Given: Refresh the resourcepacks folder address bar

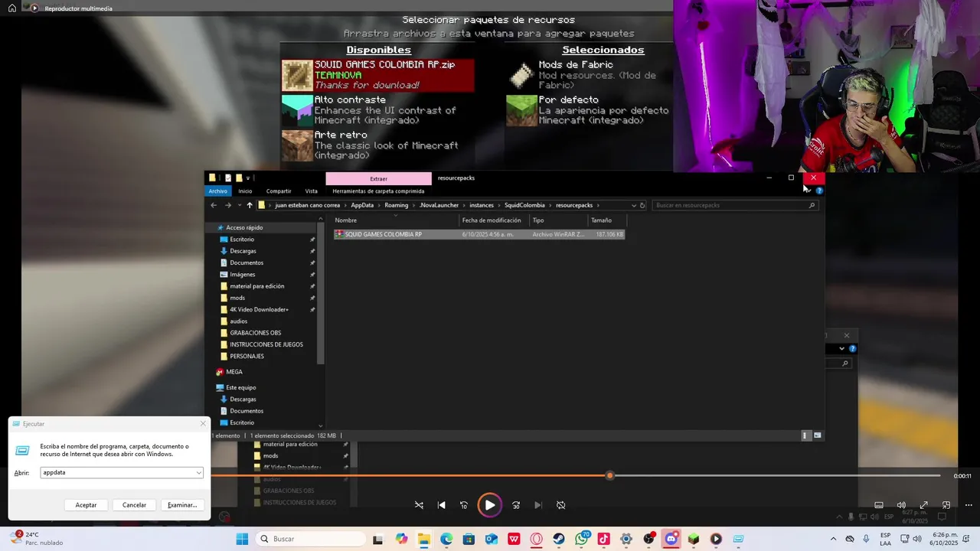Looking at the screenshot, I should click(x=642, y=205).
